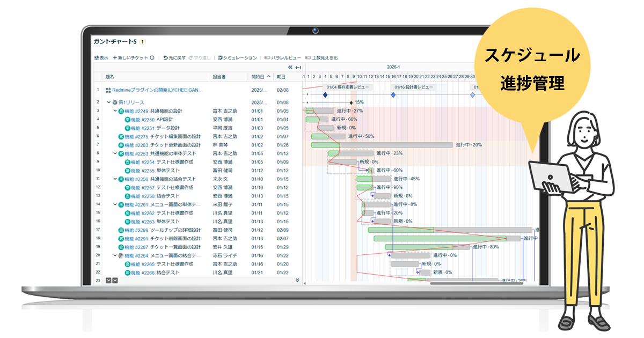Sort by the 開始日 column header
644x338 pixels.
(x=261, y=77)
